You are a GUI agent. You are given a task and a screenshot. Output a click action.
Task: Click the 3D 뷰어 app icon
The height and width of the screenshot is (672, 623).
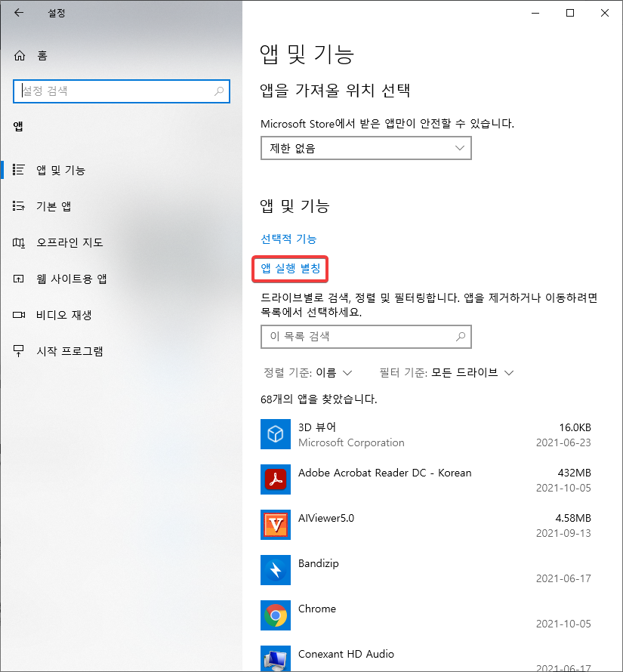tap(276, 434)
